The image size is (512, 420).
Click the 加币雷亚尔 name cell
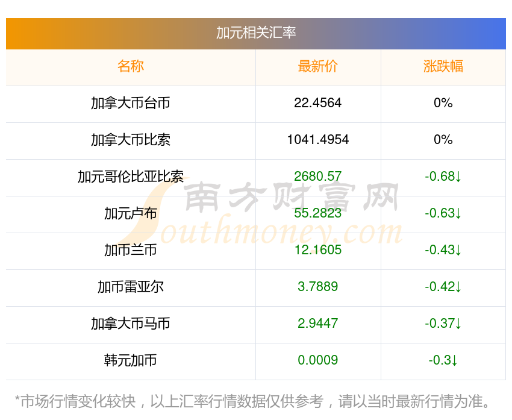point(131,287)
